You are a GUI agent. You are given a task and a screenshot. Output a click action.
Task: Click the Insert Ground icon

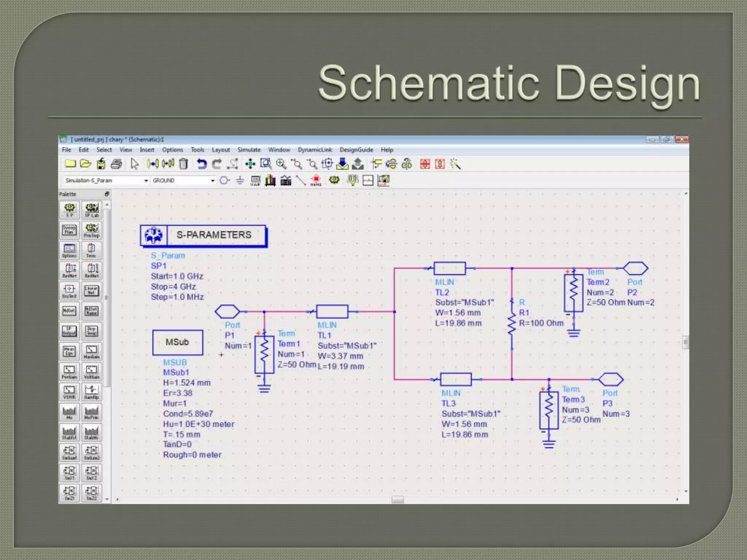(240, 180)
